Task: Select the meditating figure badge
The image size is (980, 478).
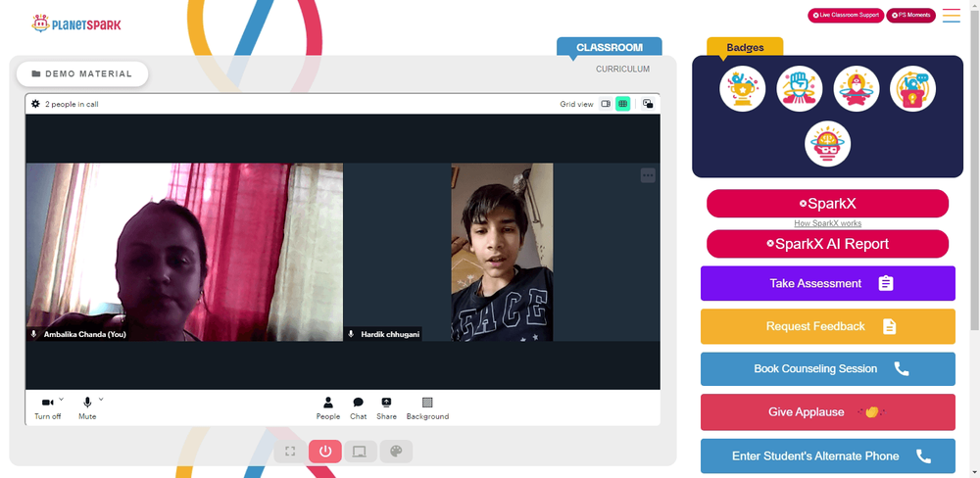Action: click(x=857, y=89)
